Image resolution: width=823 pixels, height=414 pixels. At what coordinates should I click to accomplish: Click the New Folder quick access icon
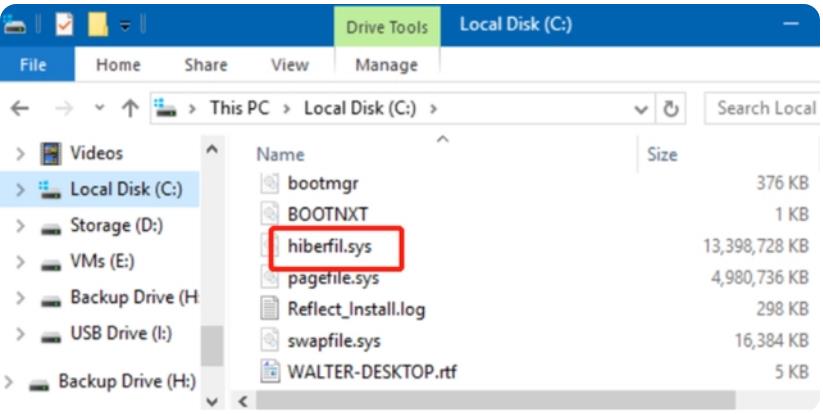tap(98, 24)
